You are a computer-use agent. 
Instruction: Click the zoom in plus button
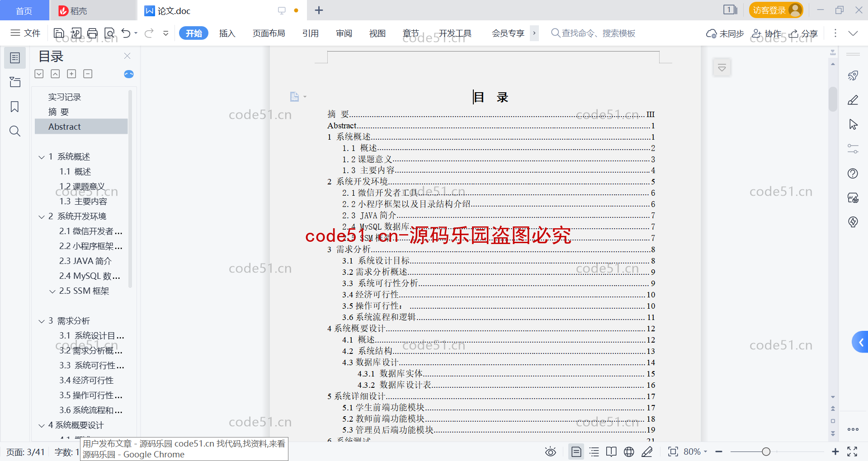pyautogui.click(x=835, y=452)
